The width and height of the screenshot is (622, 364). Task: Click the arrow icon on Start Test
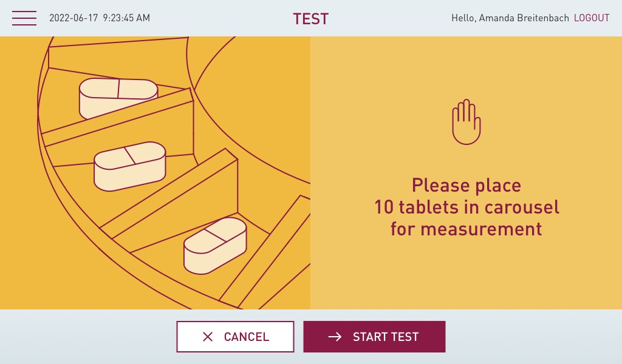(335, 337)
